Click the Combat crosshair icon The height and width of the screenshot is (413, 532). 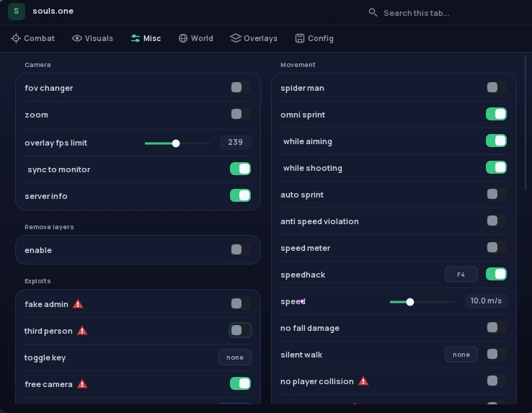point(16,38)
